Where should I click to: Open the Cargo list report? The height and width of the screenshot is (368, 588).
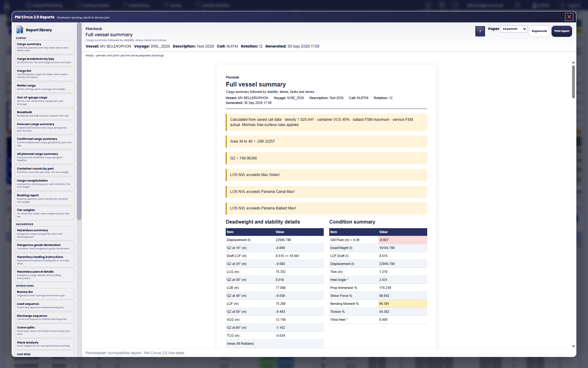(44, 74)
